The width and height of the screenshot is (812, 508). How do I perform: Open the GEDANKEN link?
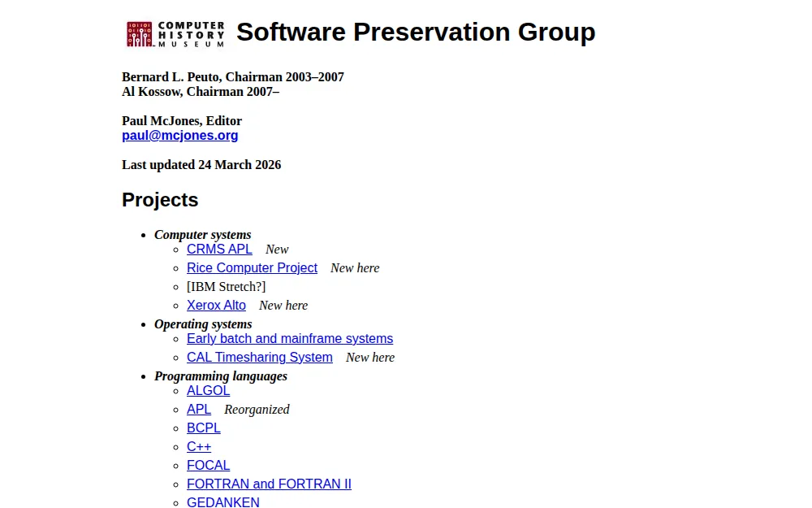pyautogui.click(x=222, y=501)
